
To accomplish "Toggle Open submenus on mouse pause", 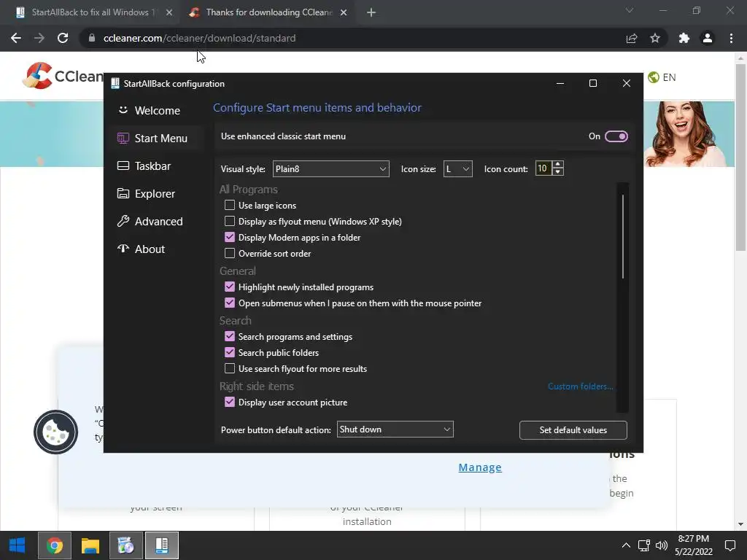I will coord(230,303).
